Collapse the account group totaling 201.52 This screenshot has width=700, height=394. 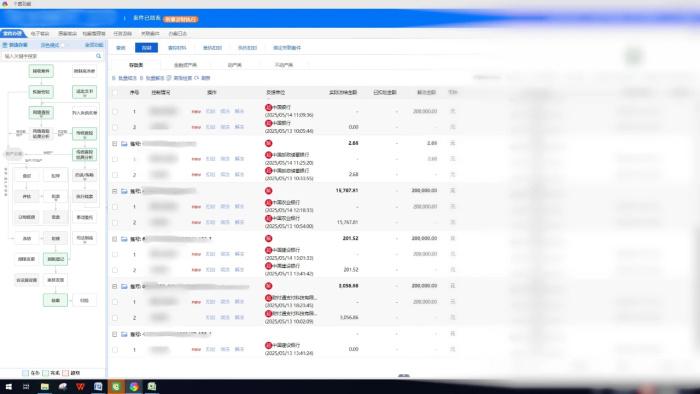click(x=115, y=239)
